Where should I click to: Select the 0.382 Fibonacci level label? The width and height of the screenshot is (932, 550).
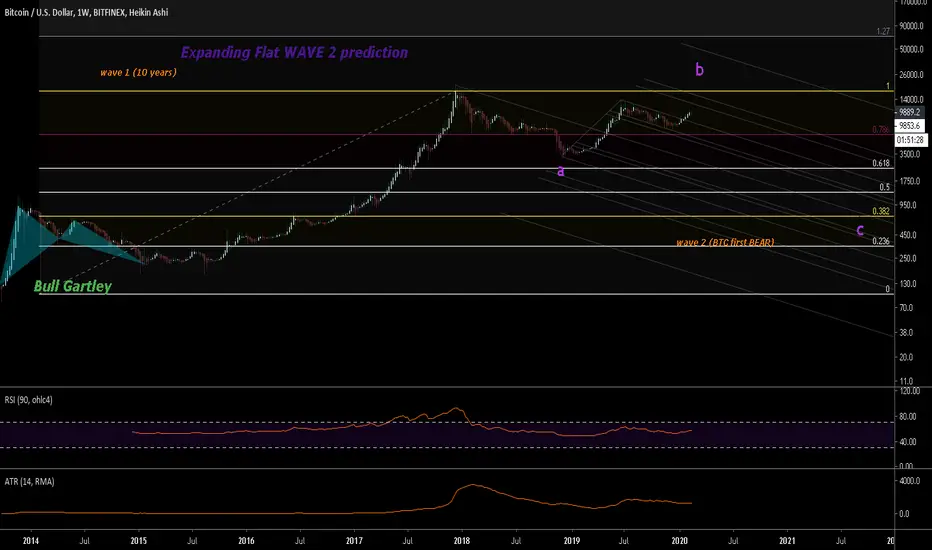pos(881,211)
